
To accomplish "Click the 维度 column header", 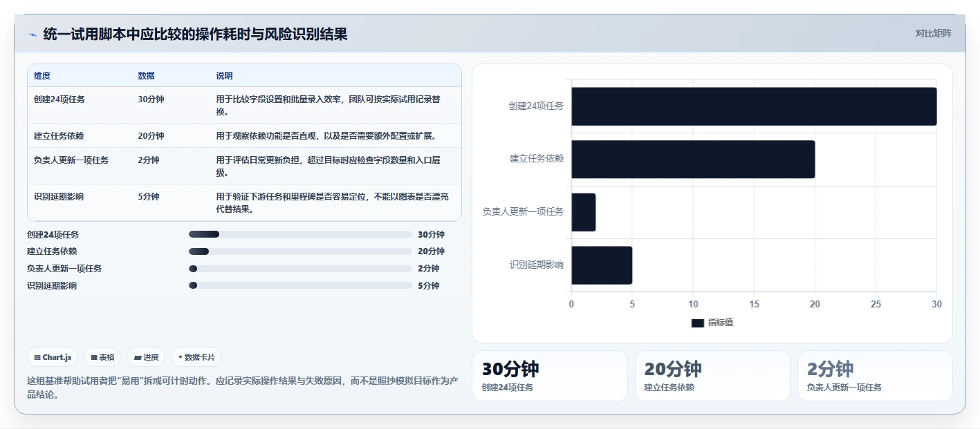I will [42, 76].
